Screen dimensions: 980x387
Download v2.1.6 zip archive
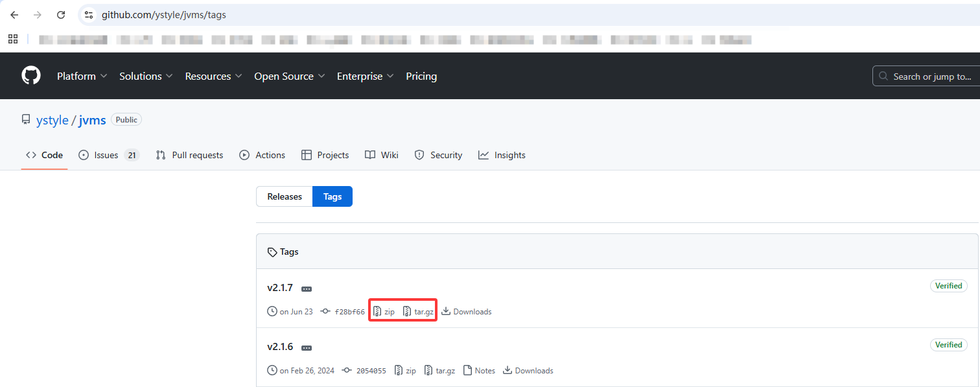pyautogui.click(x=405, y=371)
